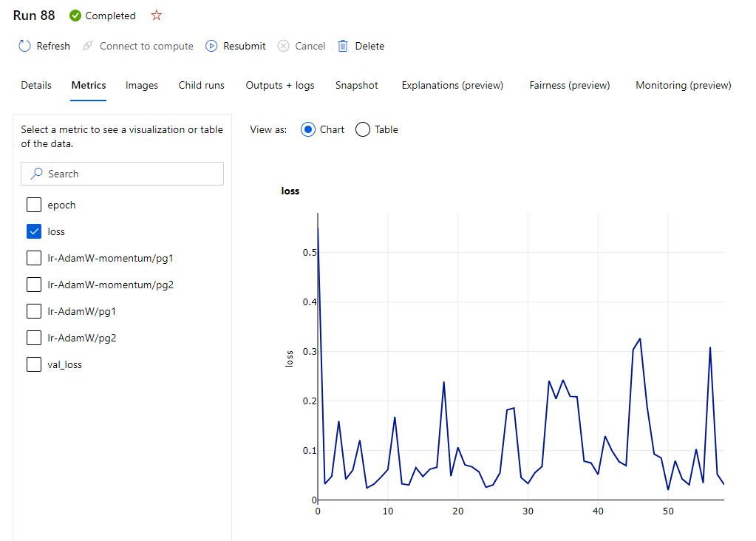Click the Connect to compute plug icon
Image resolution: width=756 pixels, height=541 pixels.
(x=87, y=46)
